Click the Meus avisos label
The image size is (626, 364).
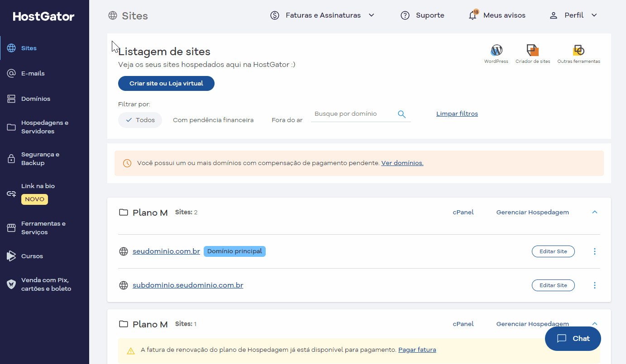[504, 15]
